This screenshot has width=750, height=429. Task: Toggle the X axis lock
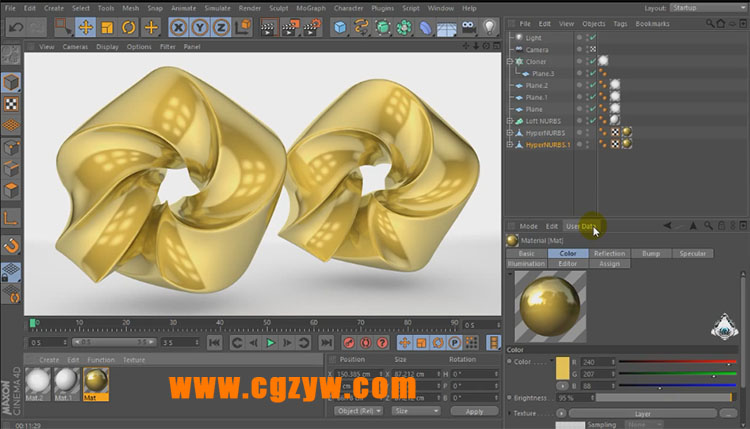(178, 27)
